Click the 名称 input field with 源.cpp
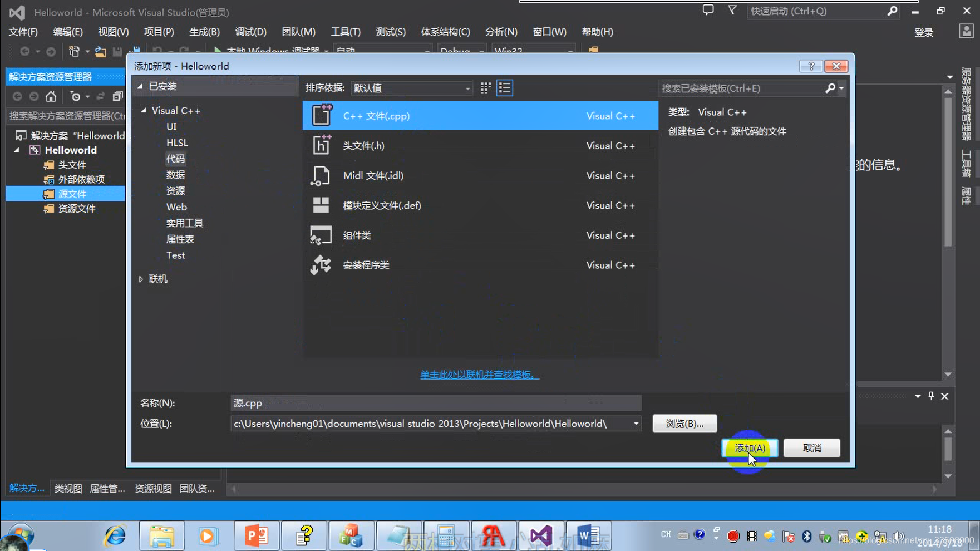Screen dimensions: 980x551 pyautogui.click(x=436, y=403)
